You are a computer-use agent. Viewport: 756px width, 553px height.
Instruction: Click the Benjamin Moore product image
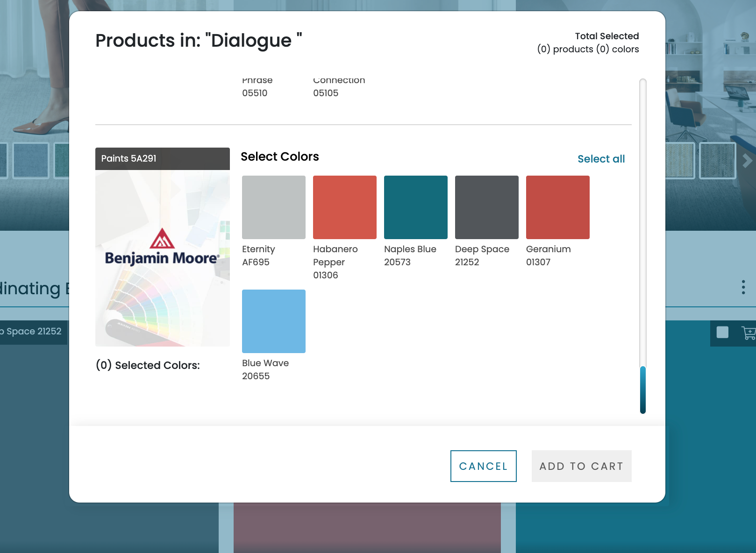(x=163, y=258)
